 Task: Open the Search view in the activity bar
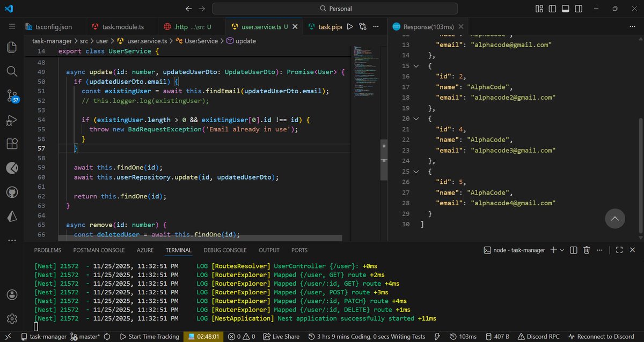(x=12, y=71)
